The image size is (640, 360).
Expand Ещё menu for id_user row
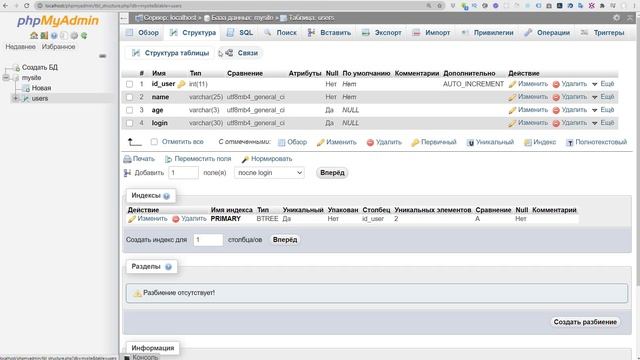point(603,84)
